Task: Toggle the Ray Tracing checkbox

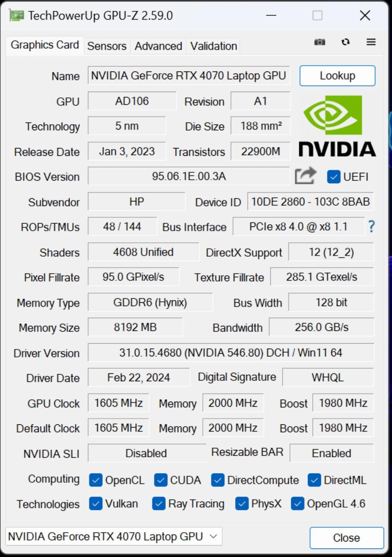Action: pyautogui.click(x=159, y=504)
